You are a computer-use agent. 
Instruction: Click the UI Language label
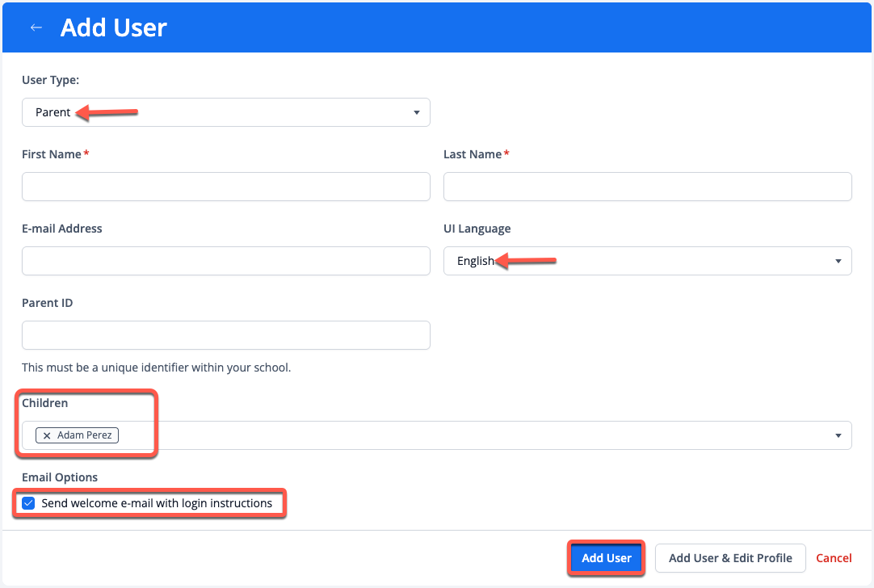pyautogui.click(x=477, y=229)
